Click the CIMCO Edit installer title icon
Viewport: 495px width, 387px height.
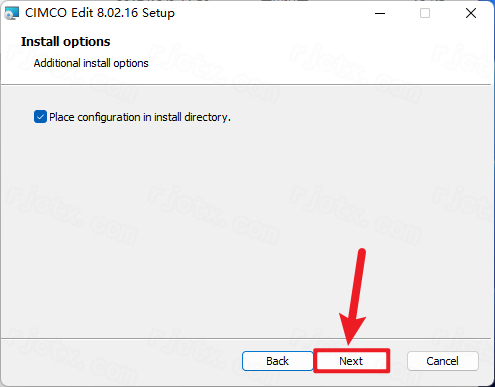[x=12, y=13]
